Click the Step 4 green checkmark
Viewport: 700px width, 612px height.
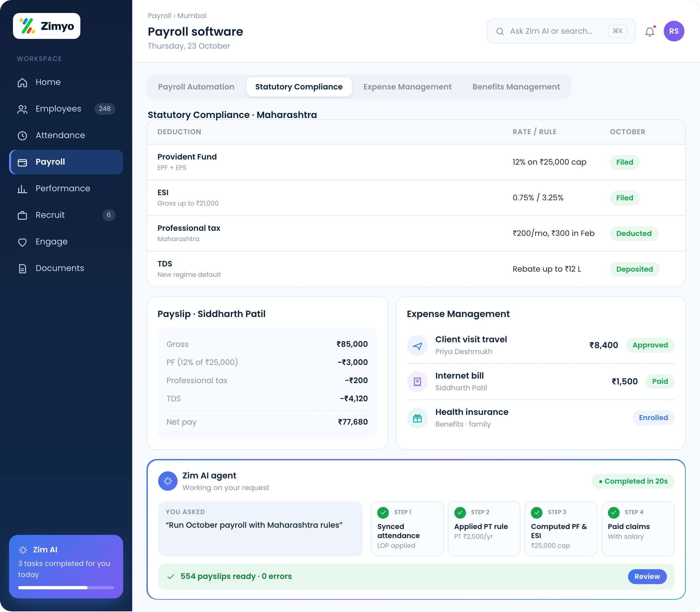(613, 512)
